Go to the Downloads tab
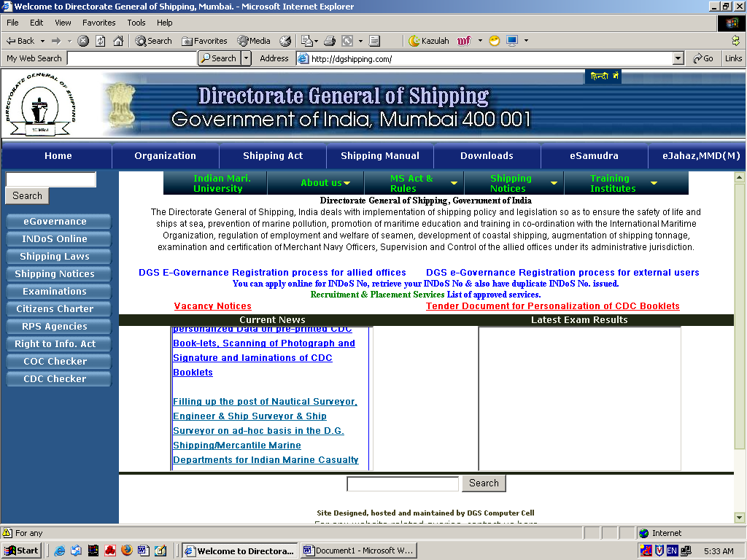747x560 pixels. (487, 156)
